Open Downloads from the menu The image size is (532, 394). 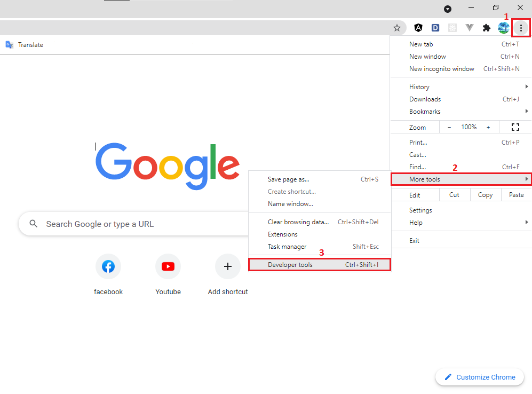pyautogui.click(x=461, y=99)
